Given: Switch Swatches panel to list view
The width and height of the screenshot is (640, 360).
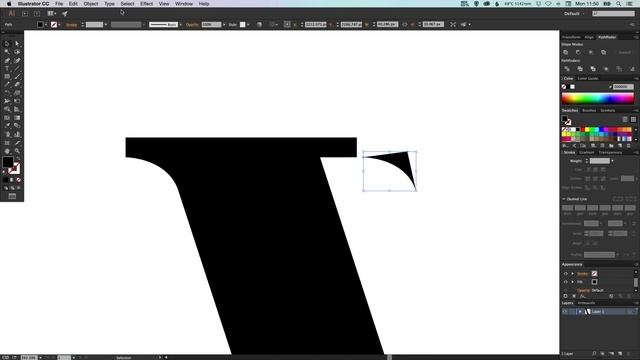Looking at the screenshot, I should point(625,119).
